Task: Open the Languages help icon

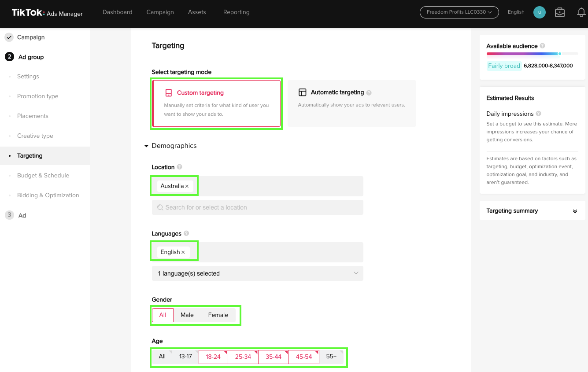Action: [x=186, y=233]
